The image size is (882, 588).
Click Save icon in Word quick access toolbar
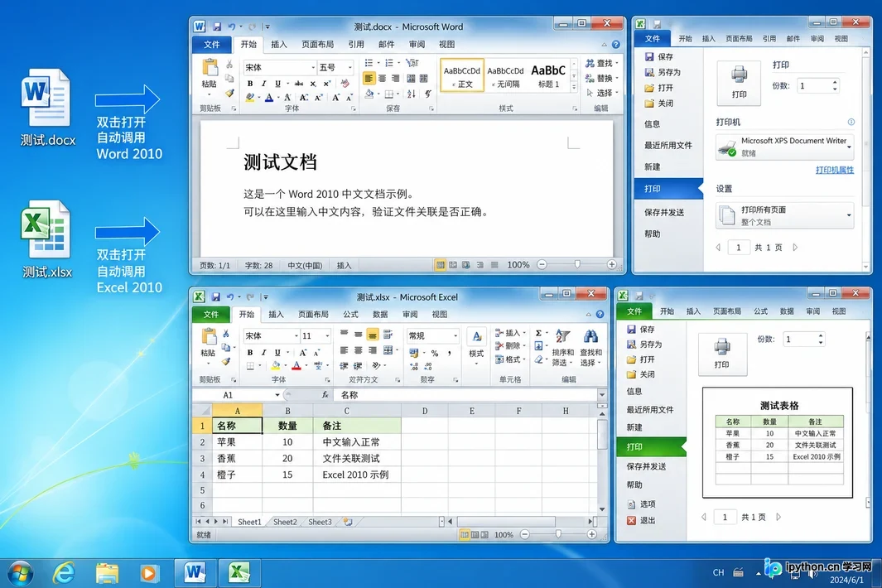pyautogui.click(x=216, y=27)
